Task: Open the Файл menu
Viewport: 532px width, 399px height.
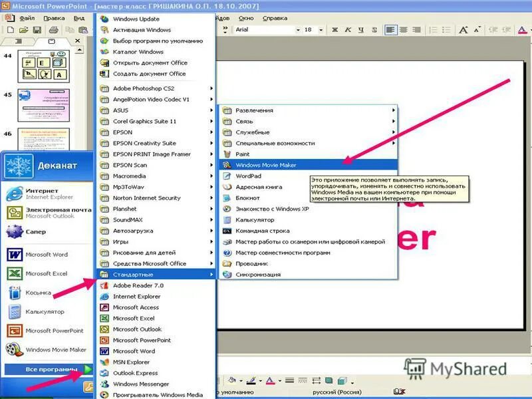Action: coord(27,19)
